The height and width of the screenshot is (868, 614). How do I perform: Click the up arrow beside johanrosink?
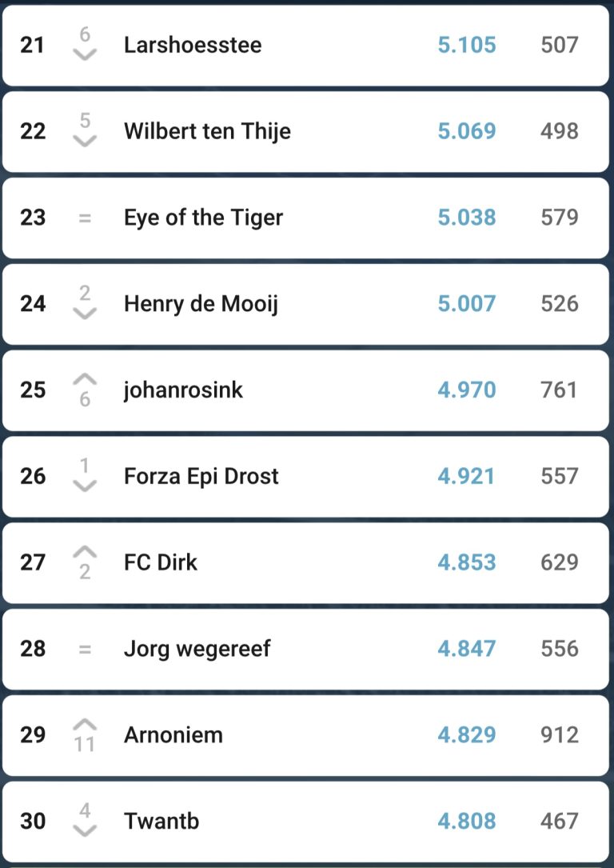tap(85, 379)
